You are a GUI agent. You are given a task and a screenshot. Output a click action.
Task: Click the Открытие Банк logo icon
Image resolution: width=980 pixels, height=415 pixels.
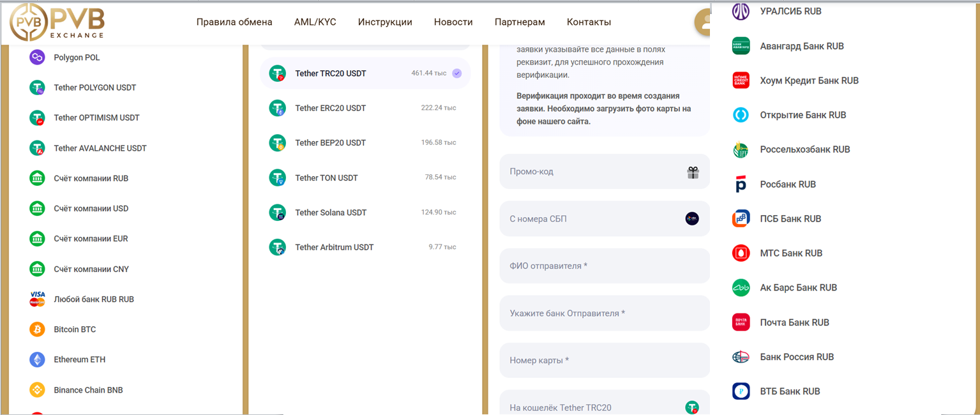click(741, 115)
